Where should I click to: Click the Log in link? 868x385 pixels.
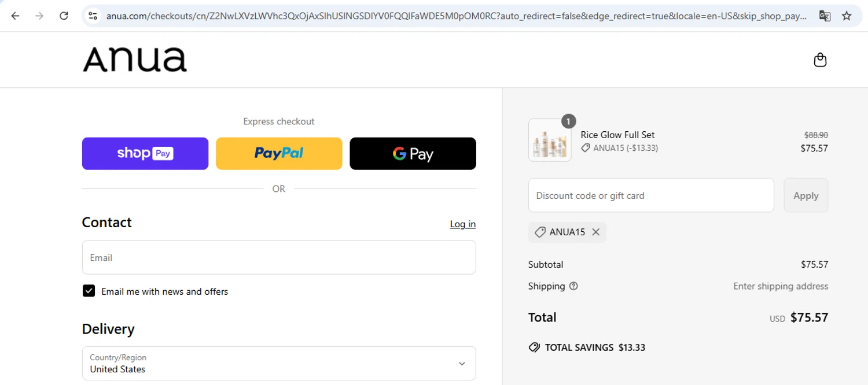click(x=463, y=224)
